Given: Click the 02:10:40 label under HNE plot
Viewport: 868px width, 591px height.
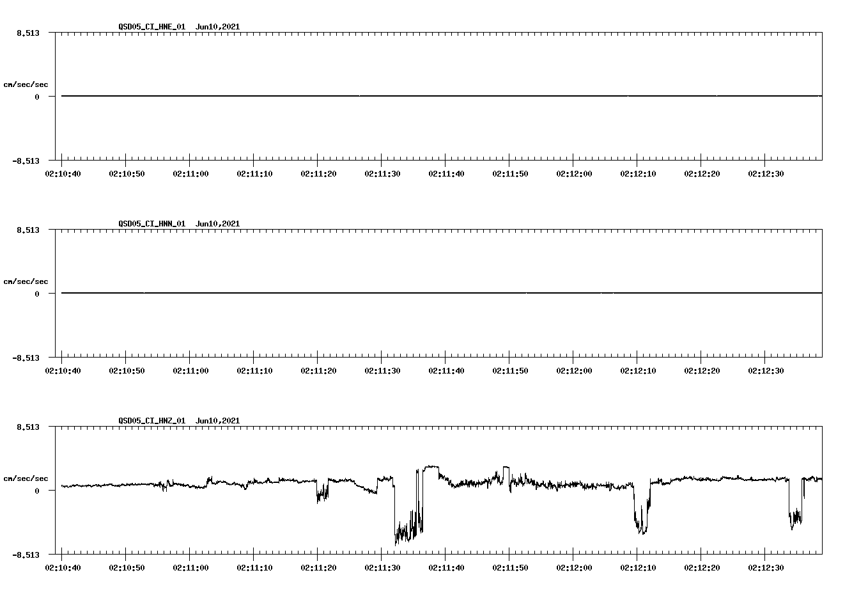Looking at the screenshot, I should [x=63, y=174].
